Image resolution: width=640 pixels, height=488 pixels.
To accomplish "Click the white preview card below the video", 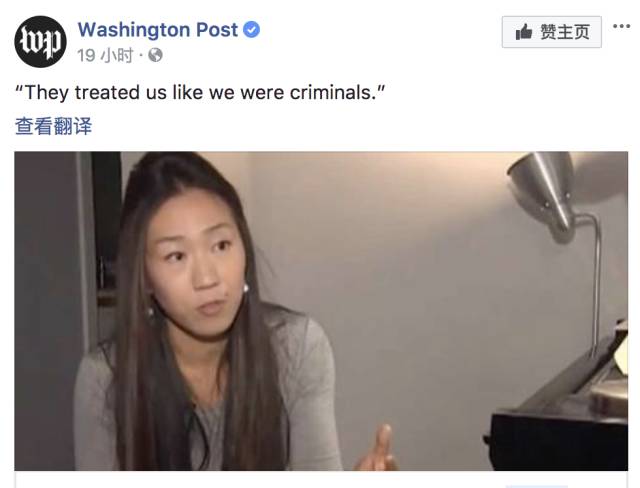I will click(321, 479).
